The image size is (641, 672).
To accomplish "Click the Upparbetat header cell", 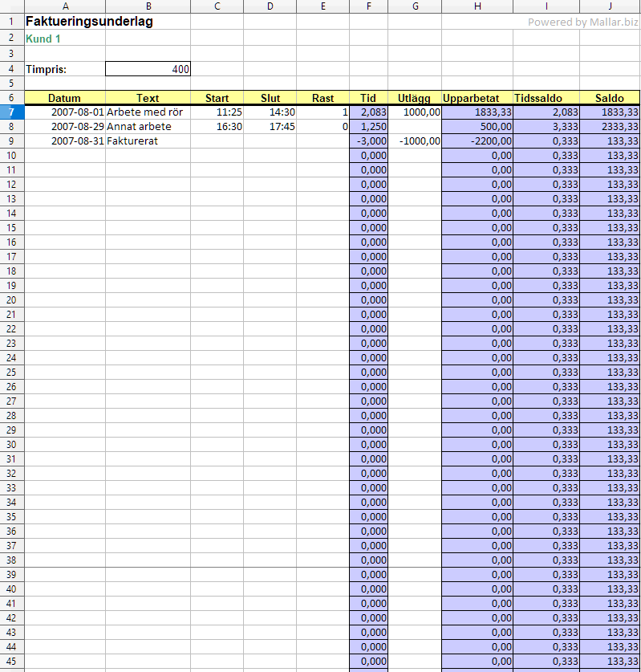I will click(x=477, y=98).
